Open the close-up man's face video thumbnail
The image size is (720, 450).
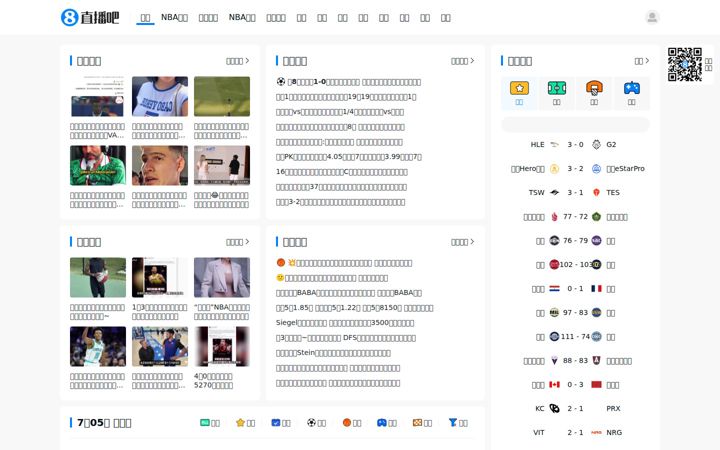(x=160, y=165)
